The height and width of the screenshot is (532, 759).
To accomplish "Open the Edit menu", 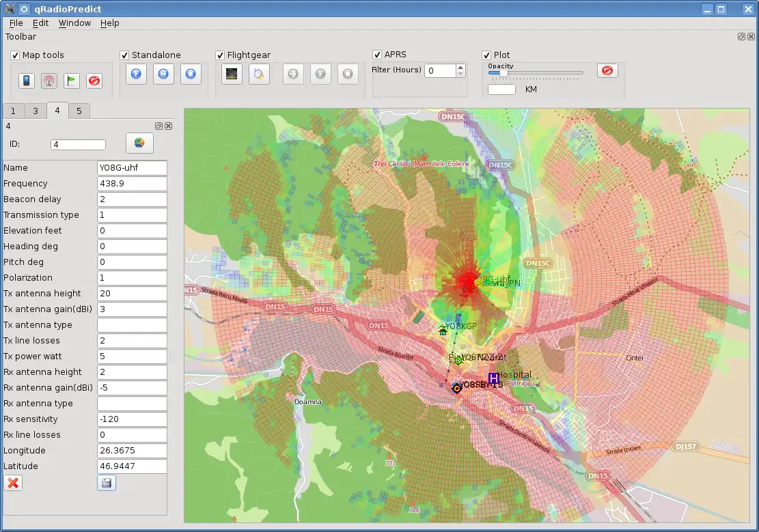I will coord(40,23).
